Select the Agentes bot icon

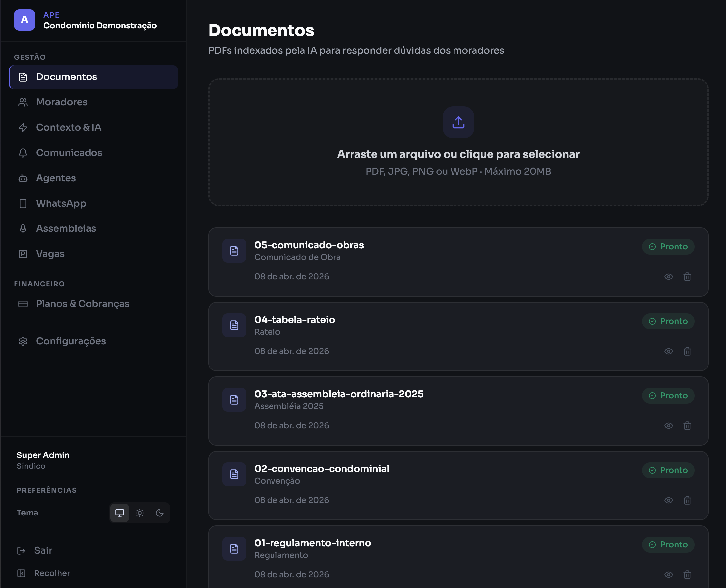tap(23, 178)
